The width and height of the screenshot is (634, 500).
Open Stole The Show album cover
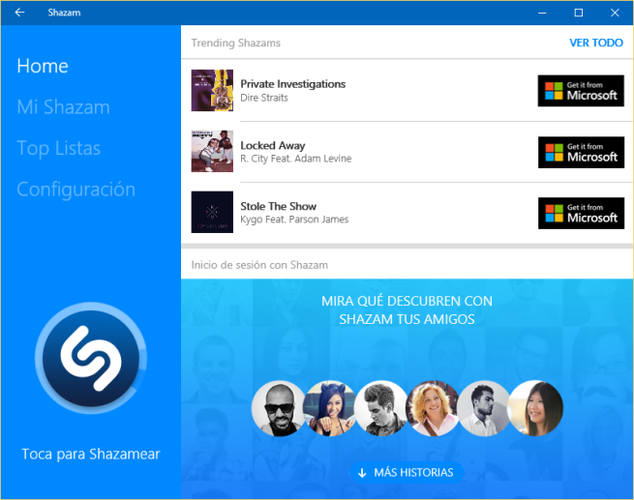pyautogui.click(x=212, y=212)
